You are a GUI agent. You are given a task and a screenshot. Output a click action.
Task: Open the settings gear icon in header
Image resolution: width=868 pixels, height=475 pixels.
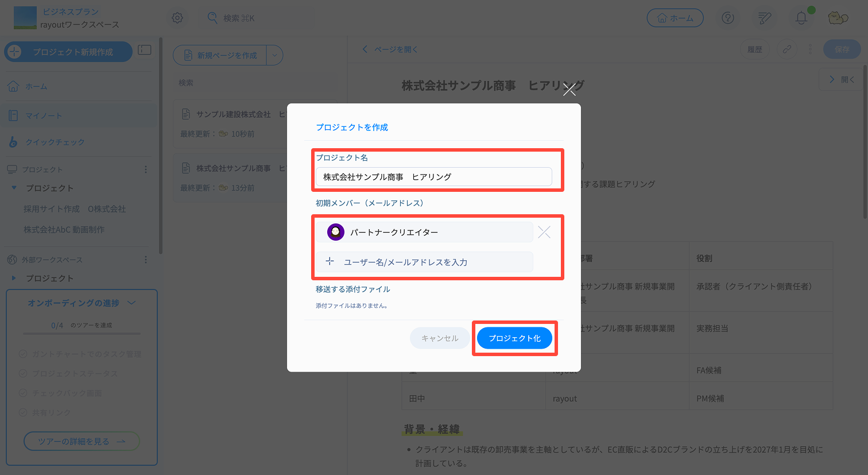coord(177,18)
